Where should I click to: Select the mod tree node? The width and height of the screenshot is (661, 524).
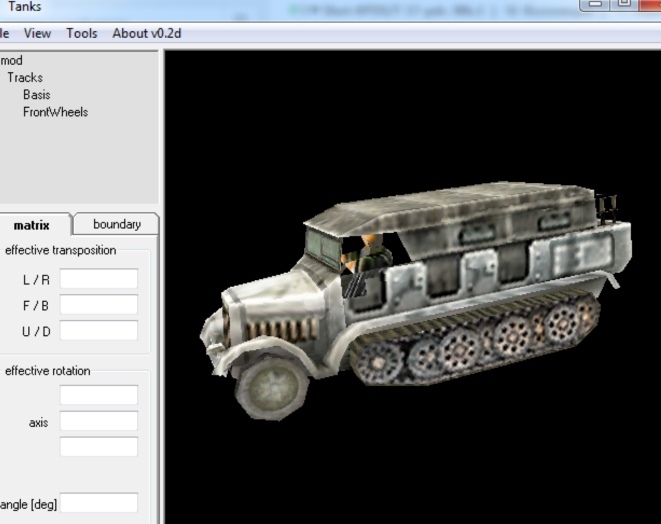pyautogui.click(x=11, y=60)
